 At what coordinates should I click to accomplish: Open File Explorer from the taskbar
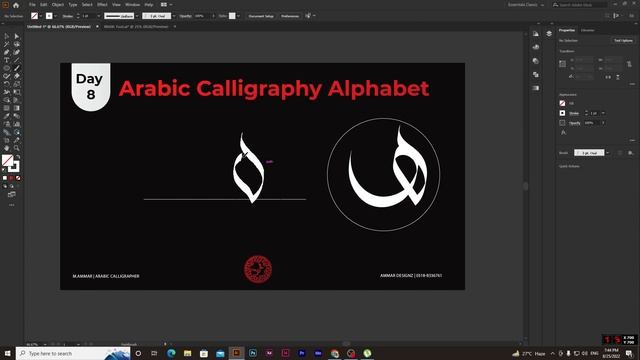point(187,353)
